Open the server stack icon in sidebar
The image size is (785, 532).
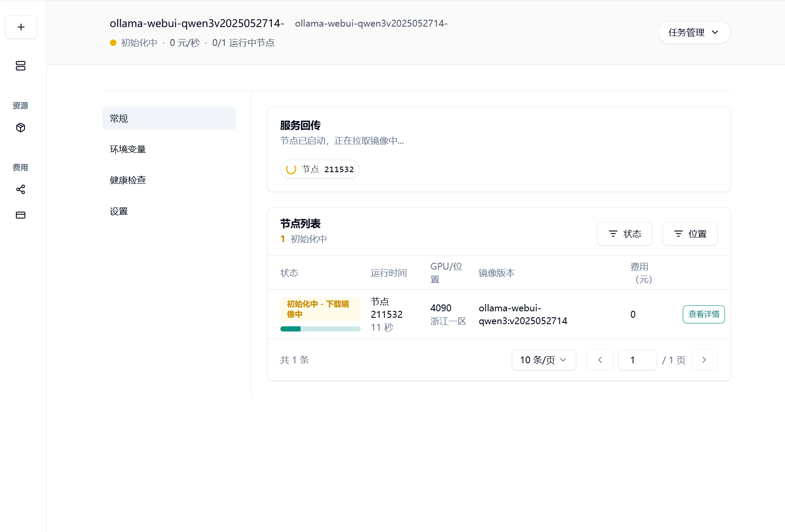[21, 66]
